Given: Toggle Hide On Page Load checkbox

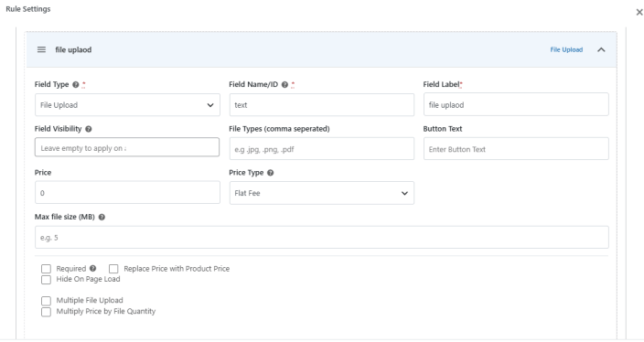Looking at the screenshot, I should point(46,280).
